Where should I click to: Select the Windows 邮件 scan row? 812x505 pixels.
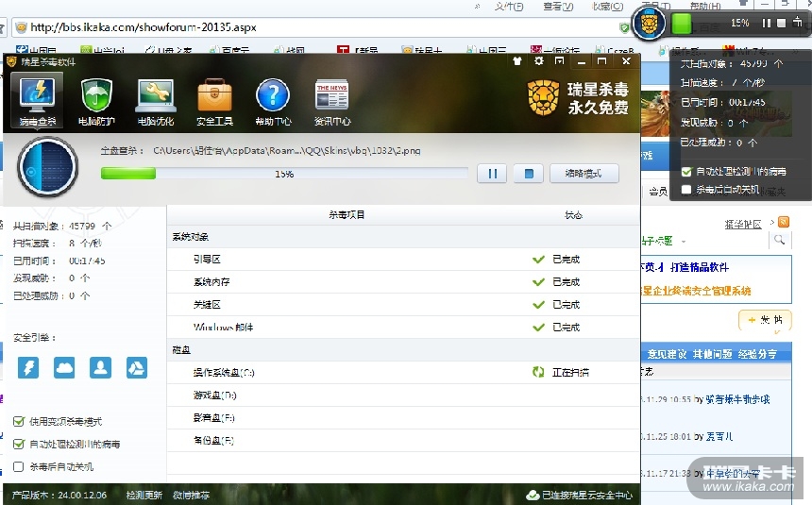[403, 328]
